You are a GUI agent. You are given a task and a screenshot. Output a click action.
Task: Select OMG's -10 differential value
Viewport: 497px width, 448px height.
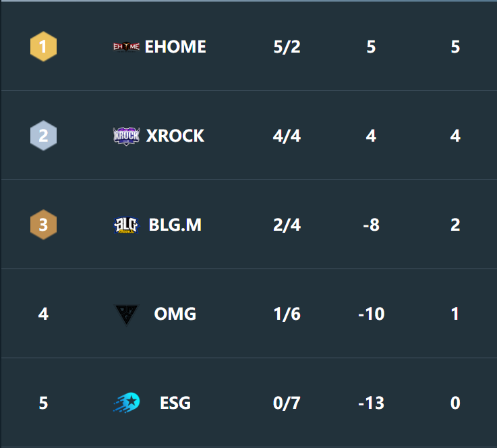pyautogui.click(x=371, y=314)
